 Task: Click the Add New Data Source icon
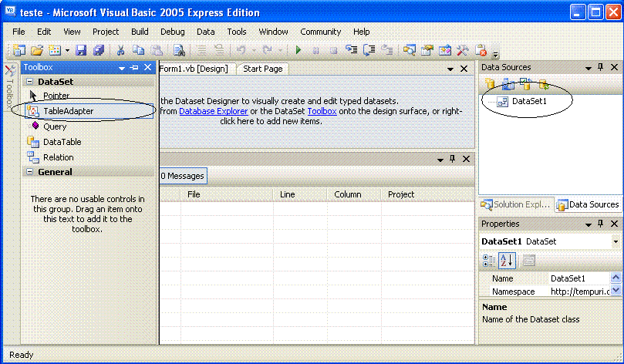pyautogui.click(x=490, y=84)
